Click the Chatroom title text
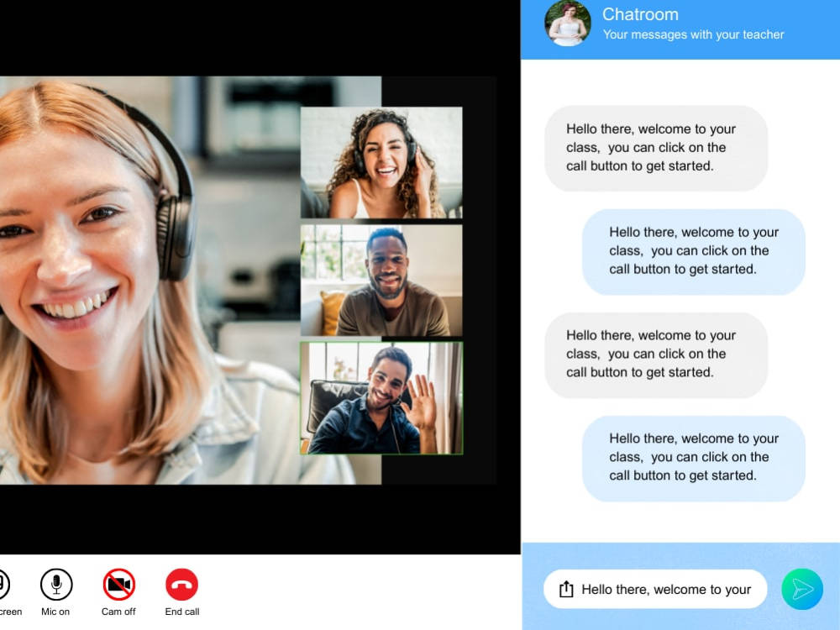This screenshot has height=630, width=840. pyautogui.click(x=640, y=14)
